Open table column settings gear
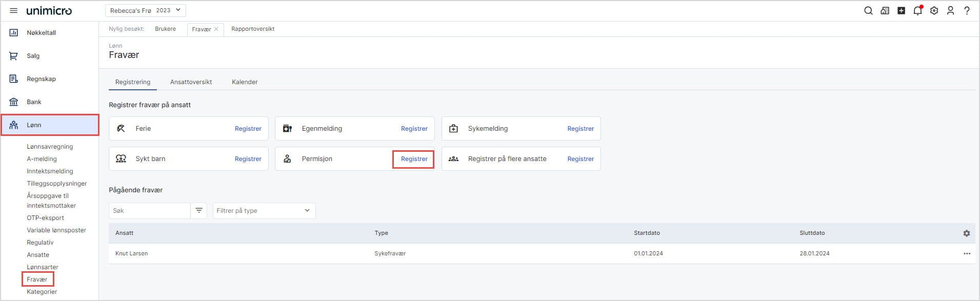 coord(966,233)
